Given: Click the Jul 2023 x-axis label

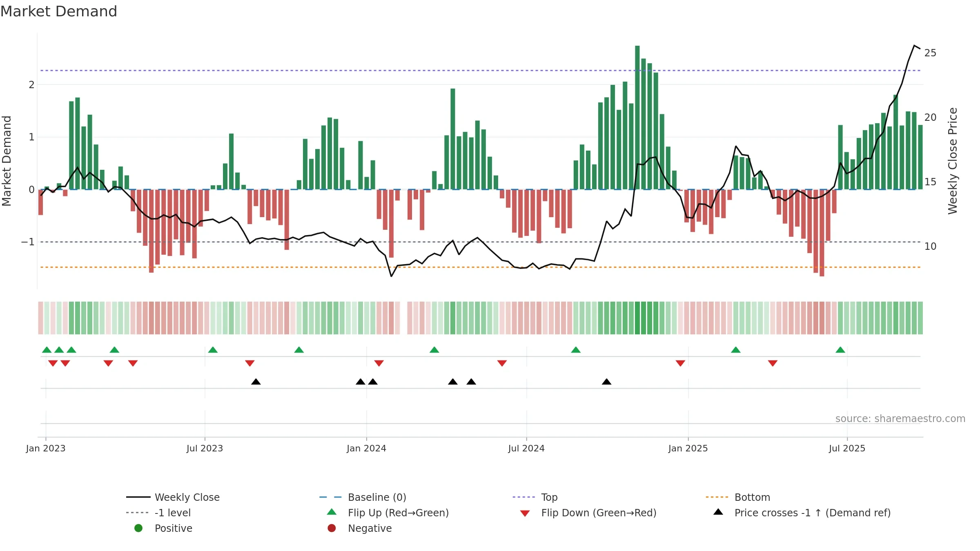Looking at the screenshot, I should point(205,449).
